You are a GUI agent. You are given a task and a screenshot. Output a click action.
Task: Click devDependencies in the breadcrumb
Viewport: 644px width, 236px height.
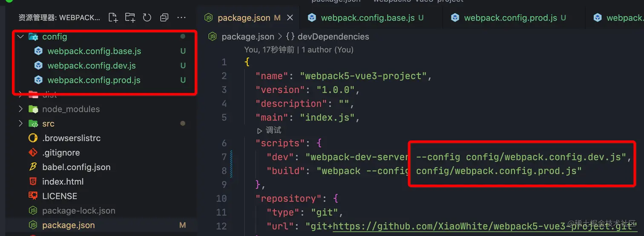pyautogui.click(x=333, y=37)
